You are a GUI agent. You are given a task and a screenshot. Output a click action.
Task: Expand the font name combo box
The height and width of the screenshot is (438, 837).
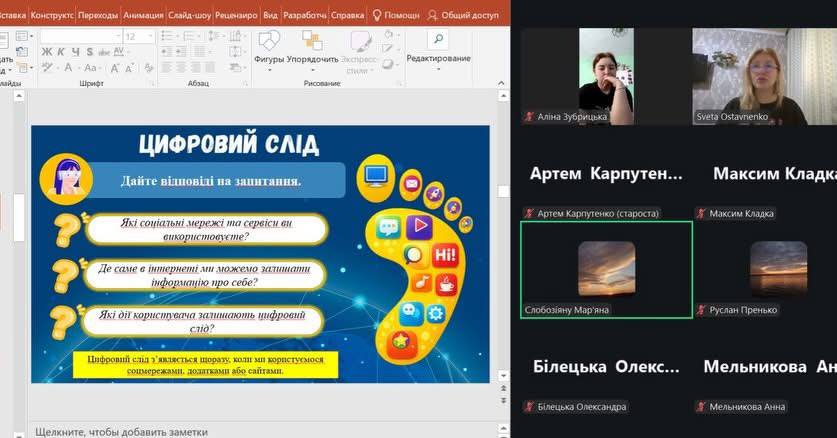point(116,37)
